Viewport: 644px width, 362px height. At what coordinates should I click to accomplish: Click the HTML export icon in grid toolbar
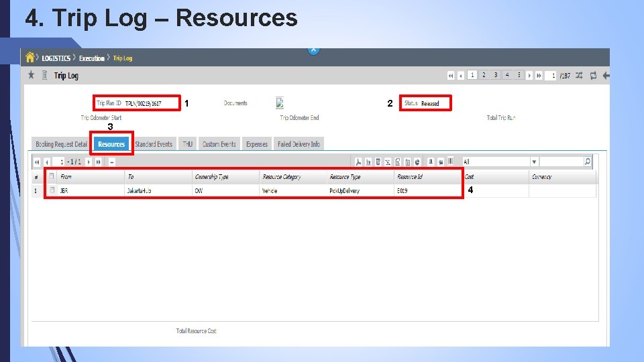378,162
